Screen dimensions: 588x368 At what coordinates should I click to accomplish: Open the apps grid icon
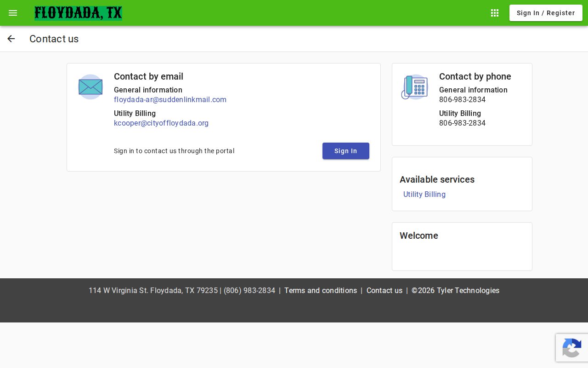pyautogui.click(x=495, y=13)
